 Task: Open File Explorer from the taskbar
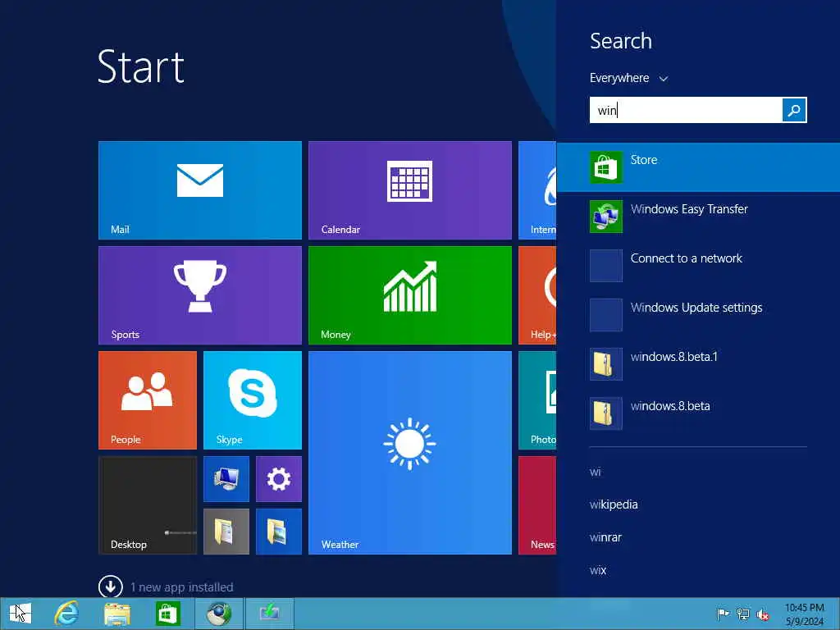116,614
